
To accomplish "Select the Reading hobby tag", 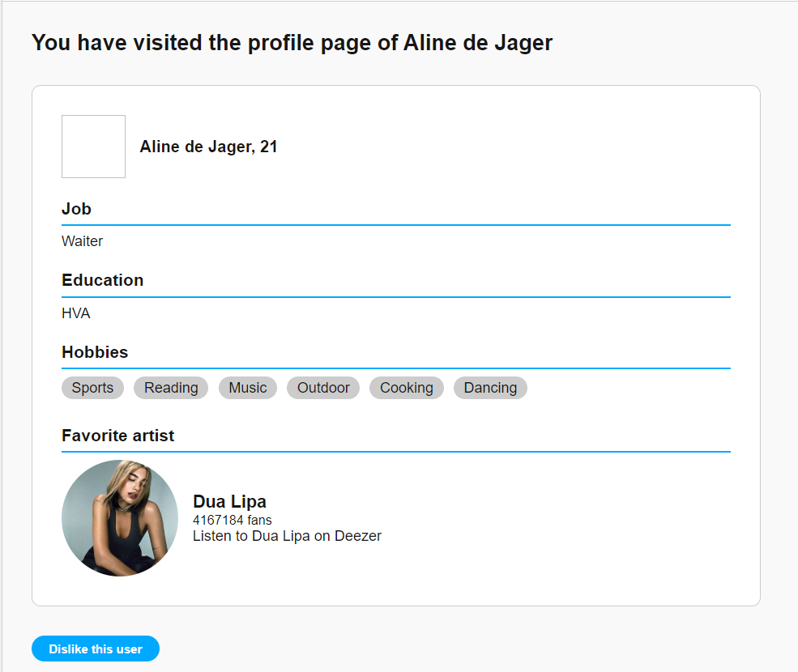I will (x=171, y=388).
